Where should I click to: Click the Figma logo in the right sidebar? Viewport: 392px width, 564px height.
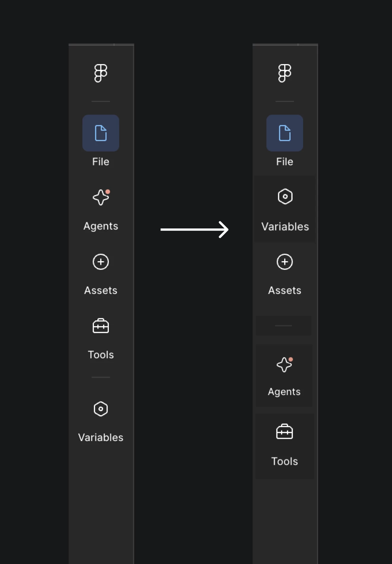point(285,73)
